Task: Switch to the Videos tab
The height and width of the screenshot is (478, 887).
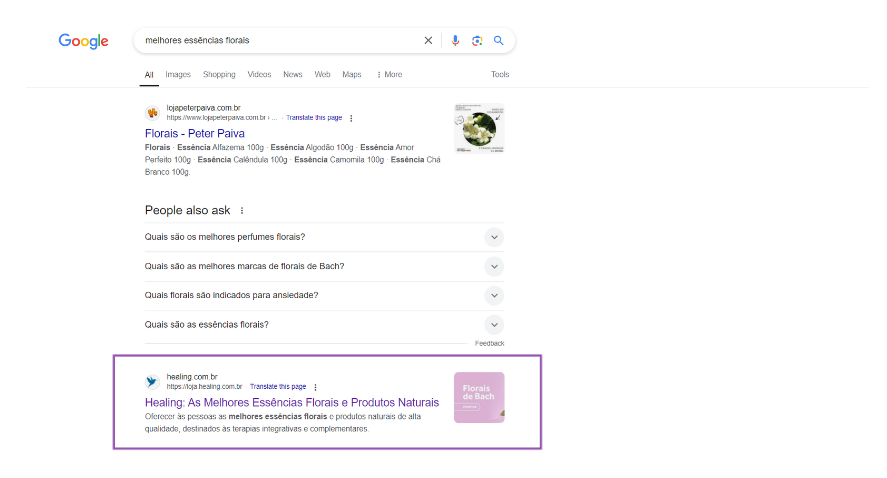Action: (x=259, y=74)
